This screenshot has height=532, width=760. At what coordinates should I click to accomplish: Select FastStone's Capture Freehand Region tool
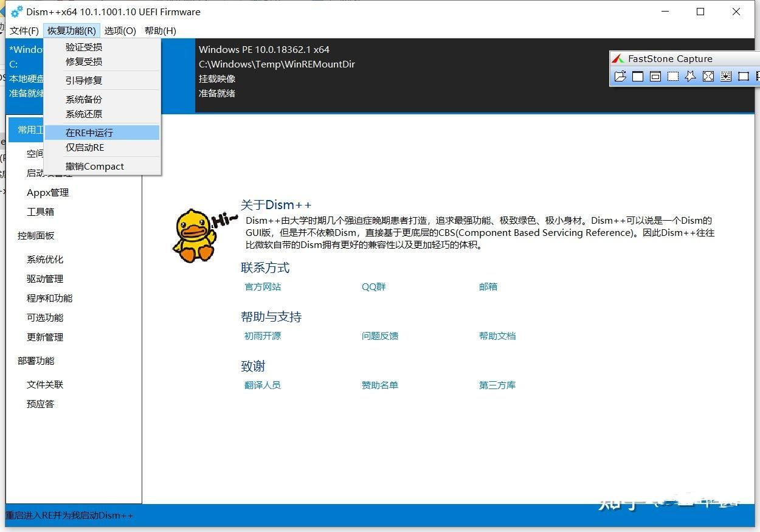(x=689, y=77)
